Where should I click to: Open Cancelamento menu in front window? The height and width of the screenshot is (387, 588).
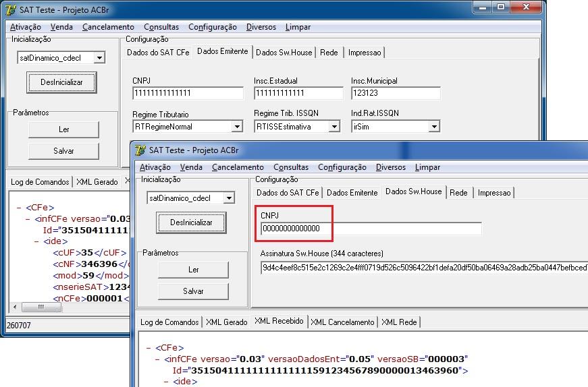click(238, 167)
